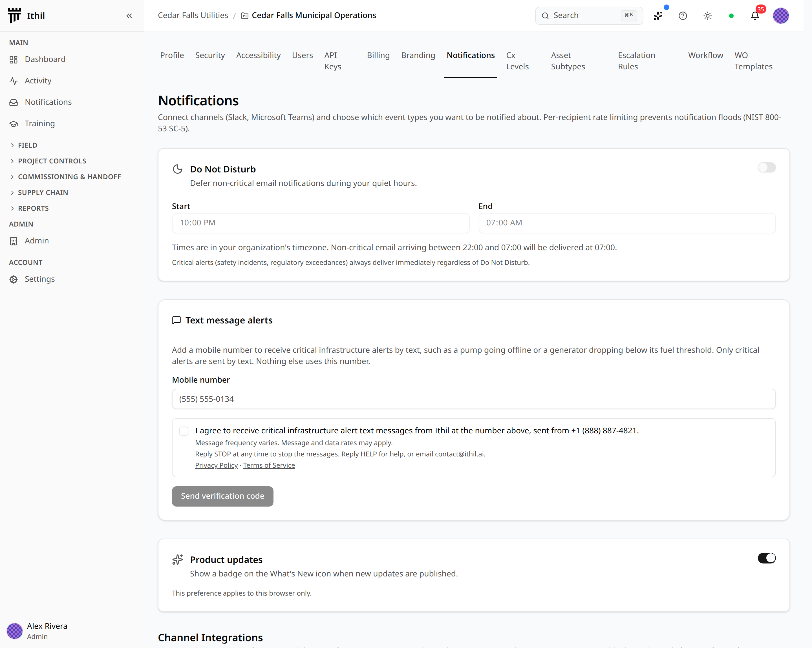Screen dimensions: 812x648
Task: Click the Ithil brand name text
Action: point(36,16)
